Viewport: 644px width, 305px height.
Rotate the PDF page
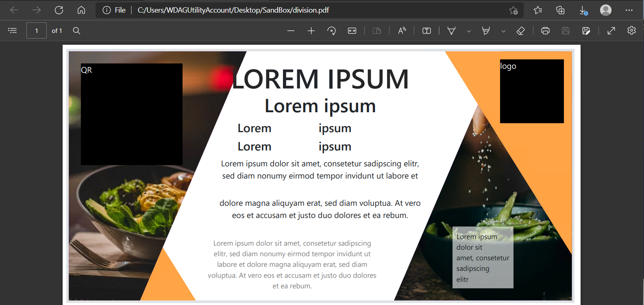[x=332, y=30]
